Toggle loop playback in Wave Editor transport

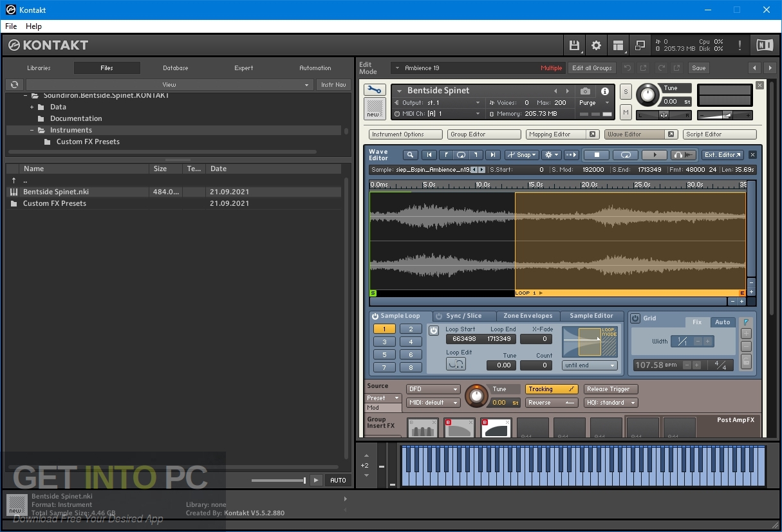pyautogui.click(x=626, y=154)
